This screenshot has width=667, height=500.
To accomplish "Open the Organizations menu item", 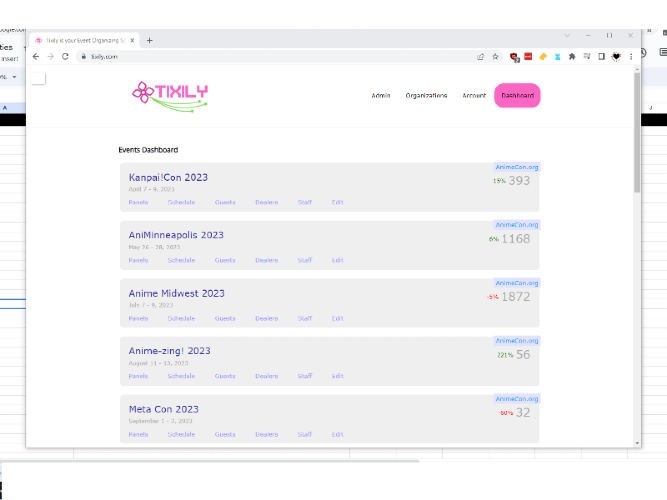I will point(426,95).
